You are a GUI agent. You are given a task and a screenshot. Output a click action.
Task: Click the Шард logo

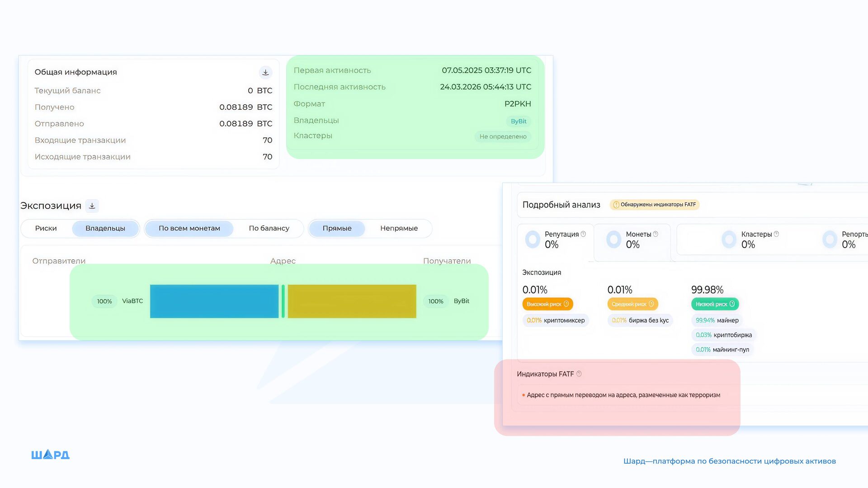click(50, 455)
